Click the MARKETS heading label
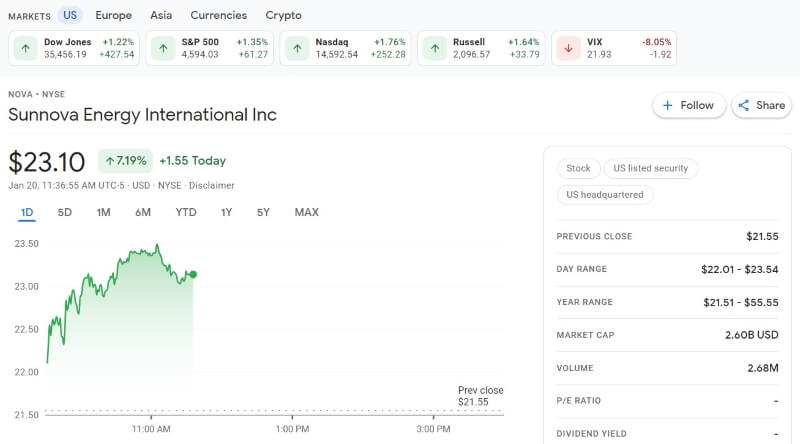 pyautogui.click(x=29, y=16)
